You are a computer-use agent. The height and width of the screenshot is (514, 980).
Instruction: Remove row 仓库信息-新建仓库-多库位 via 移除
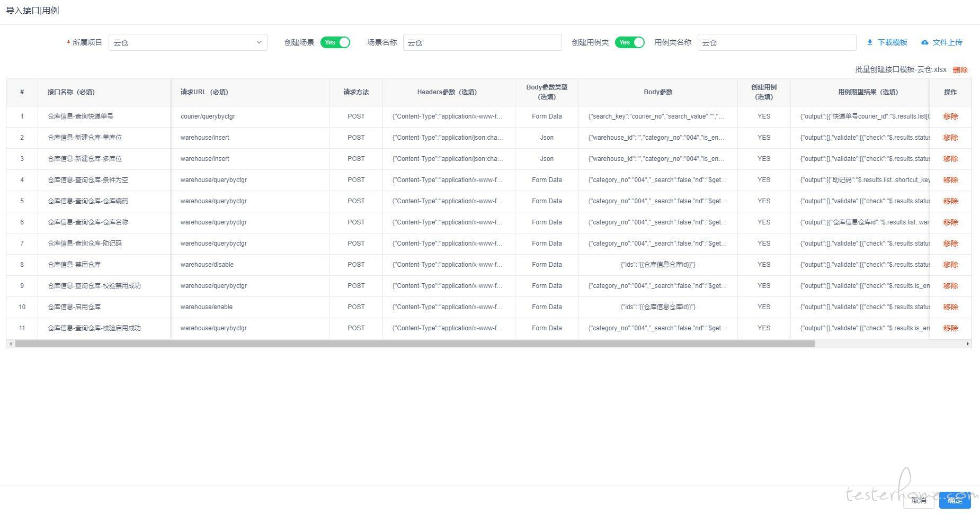[x=950, y=159]
